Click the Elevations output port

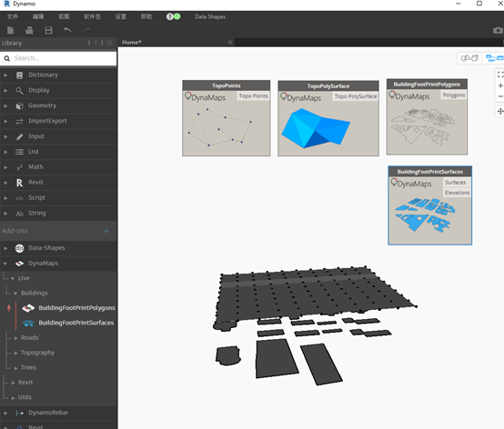pyautogui.click(x=457, y=193)
